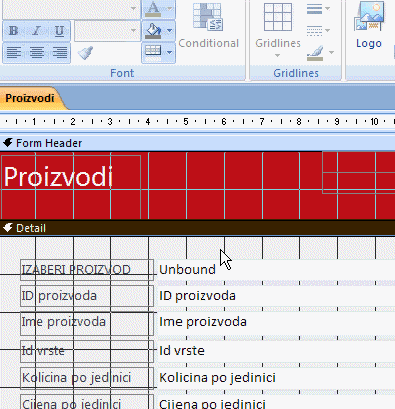Toggle Italic formatting

[36, 31]
